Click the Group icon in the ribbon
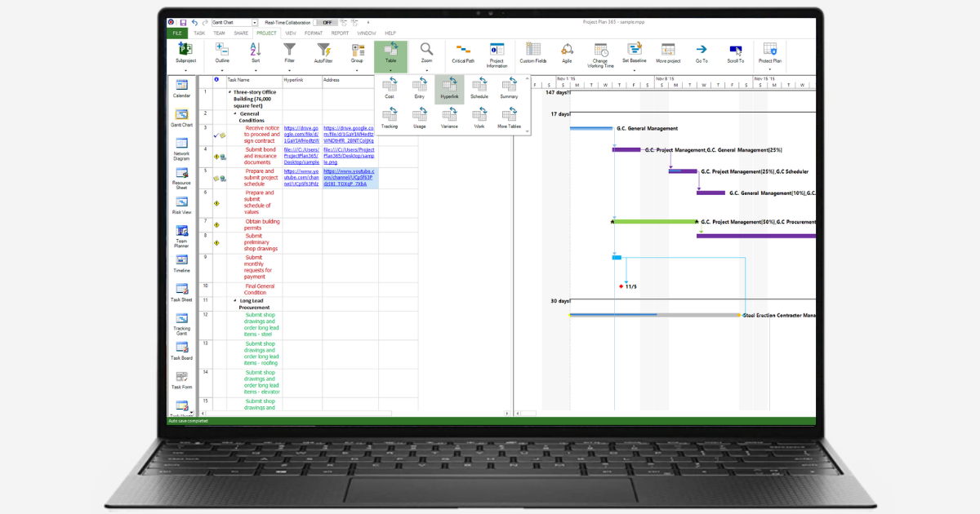Screen dimensions: 980x514 [x=357, y=49]
